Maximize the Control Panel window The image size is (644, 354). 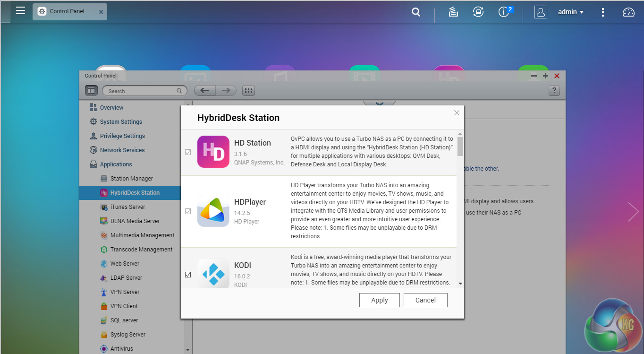[545, 76]
